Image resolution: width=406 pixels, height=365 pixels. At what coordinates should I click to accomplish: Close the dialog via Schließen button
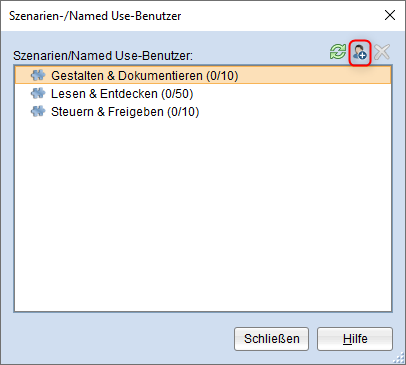click(x=271, y=339)
